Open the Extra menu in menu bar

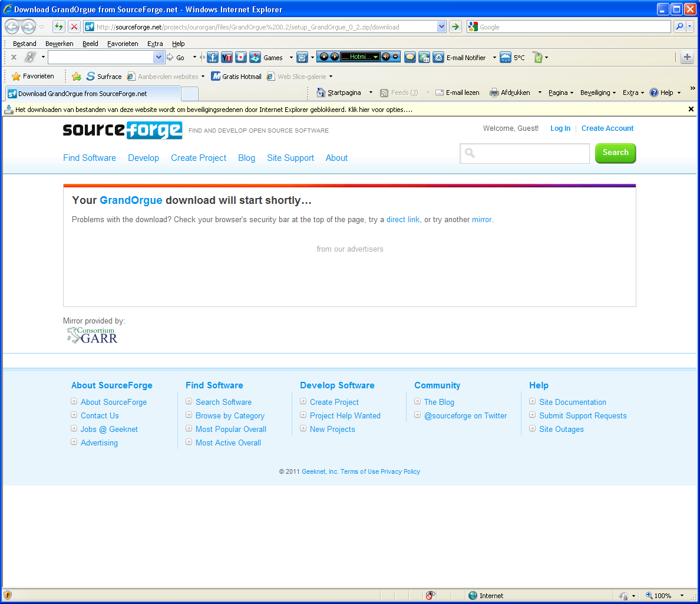pyautogui.click(x=155, y=43)
